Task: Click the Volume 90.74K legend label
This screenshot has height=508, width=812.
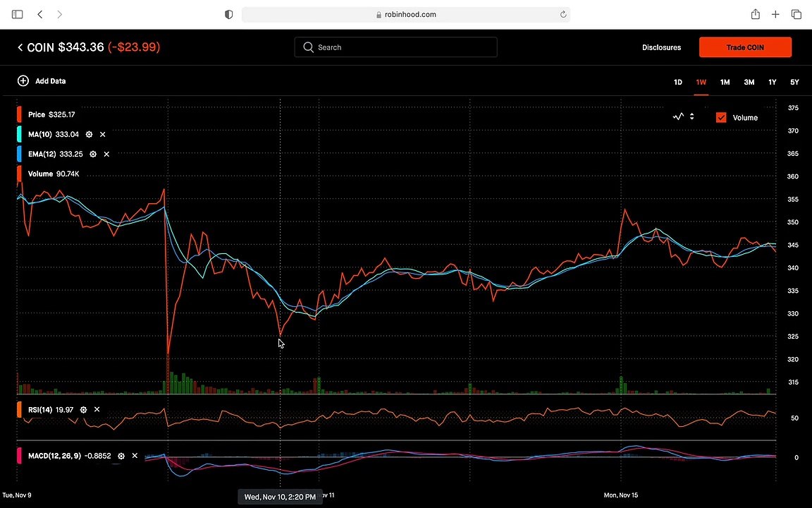Action: [x=54, y=174]
